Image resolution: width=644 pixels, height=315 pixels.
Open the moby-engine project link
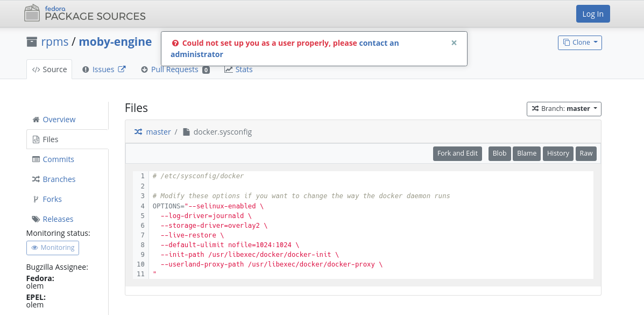click(115, 42)
